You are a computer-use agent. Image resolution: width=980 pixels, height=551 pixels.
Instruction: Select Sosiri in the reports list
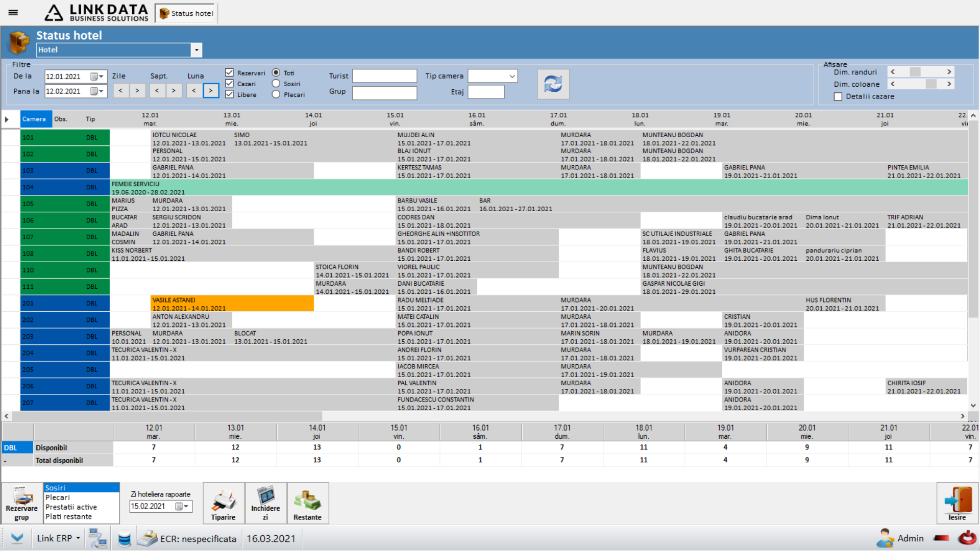tap(81, 488)
